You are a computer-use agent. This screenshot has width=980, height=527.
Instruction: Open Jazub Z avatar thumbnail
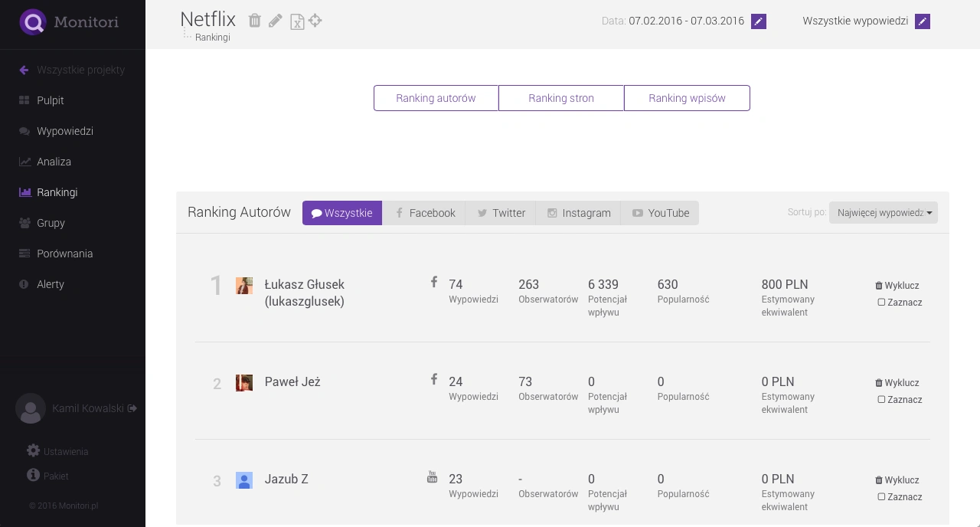(244, 480)
